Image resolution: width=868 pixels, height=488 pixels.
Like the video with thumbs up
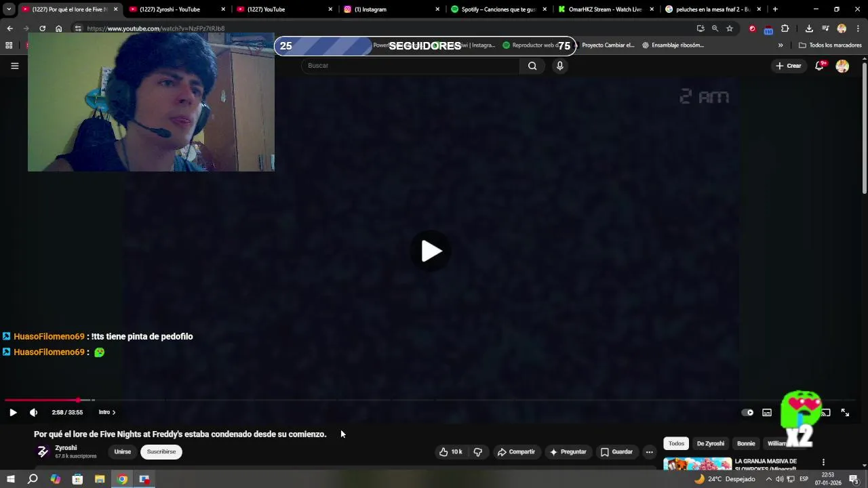point(450,452)
